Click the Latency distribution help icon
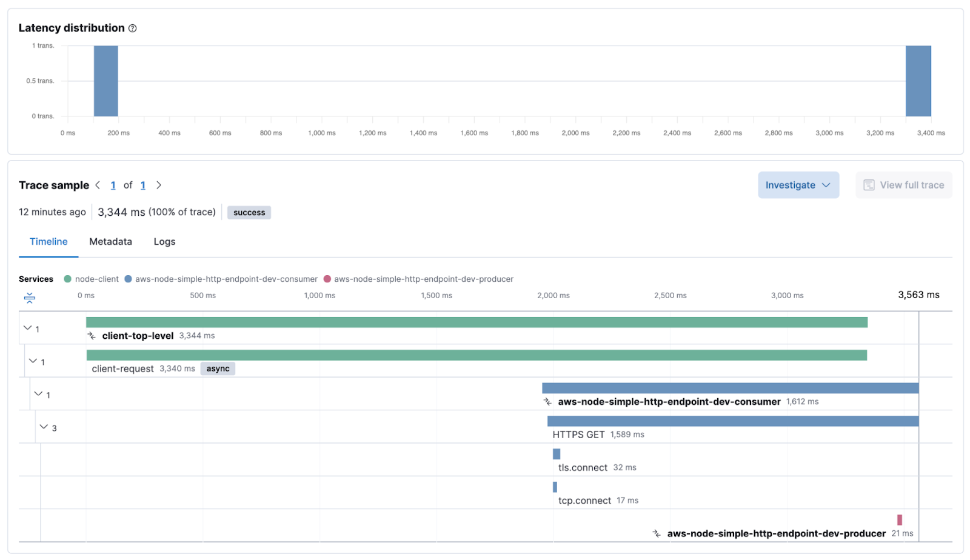This screenshot has height=560, width=970. [x=133, y=28]
